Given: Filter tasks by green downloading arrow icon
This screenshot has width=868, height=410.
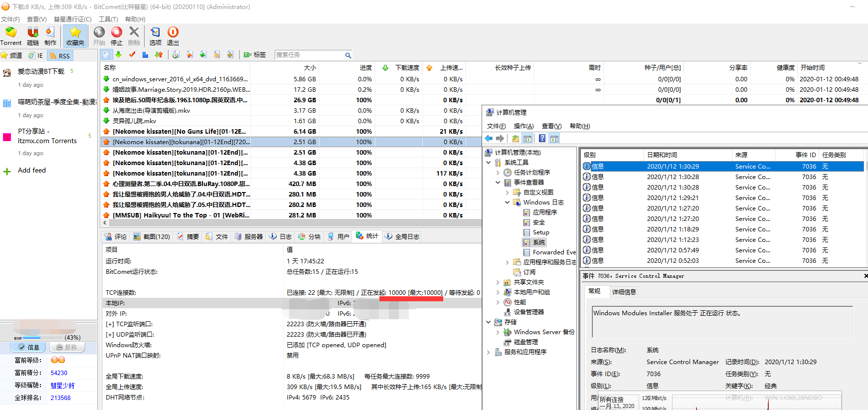Looking at the screenshot, I should coord(119,54).
